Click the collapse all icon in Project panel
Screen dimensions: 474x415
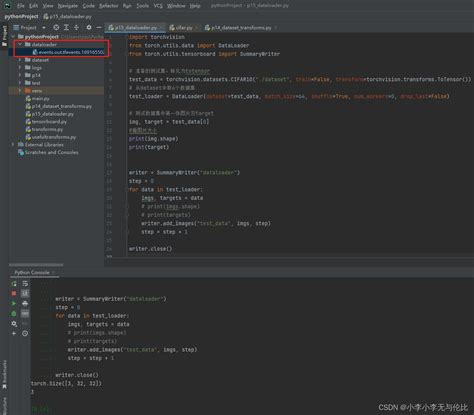[x=76, y=27]
